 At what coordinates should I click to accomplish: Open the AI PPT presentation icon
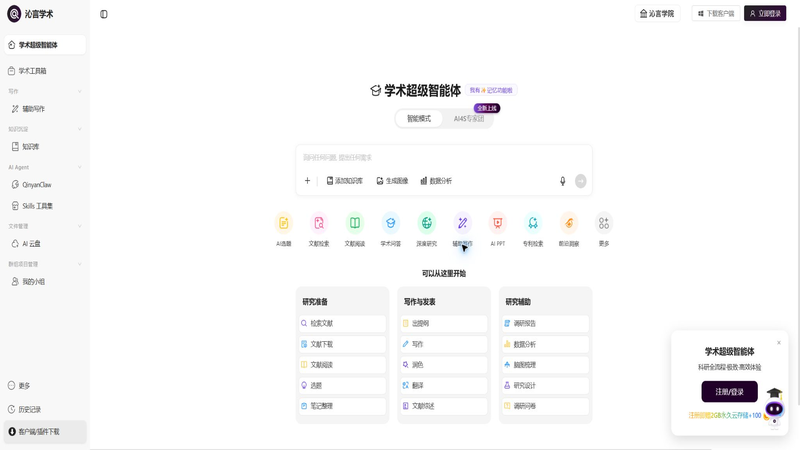pos(497,223)
